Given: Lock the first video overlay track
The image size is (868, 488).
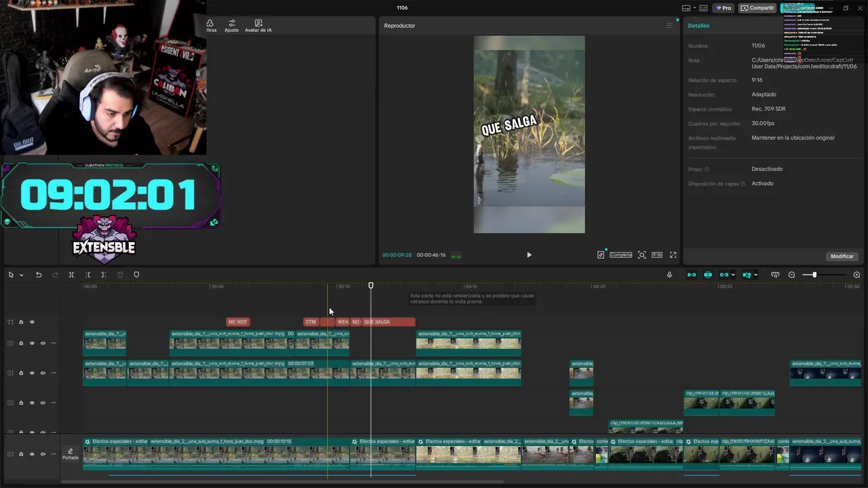Looking at the screenshot, I should (x=21, y=343).
